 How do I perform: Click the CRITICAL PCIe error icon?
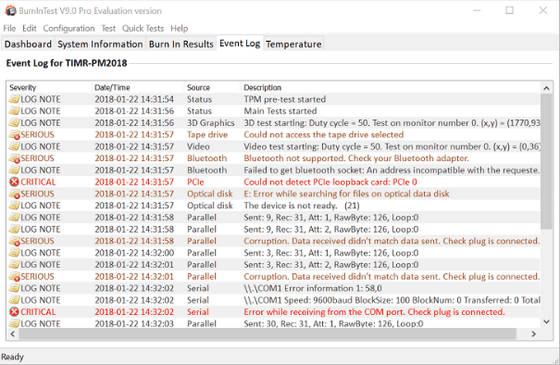14,182
